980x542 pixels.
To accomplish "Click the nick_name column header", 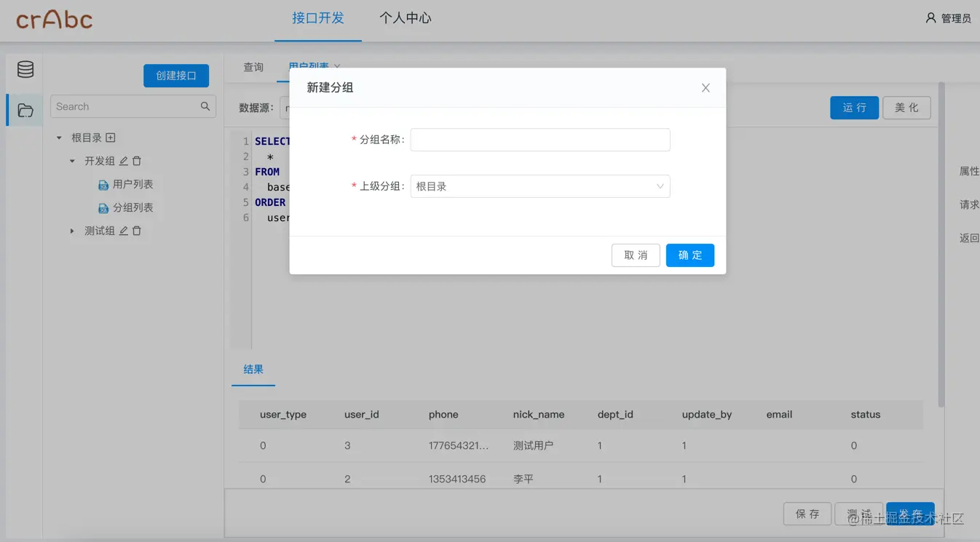I will click(539, 415).
